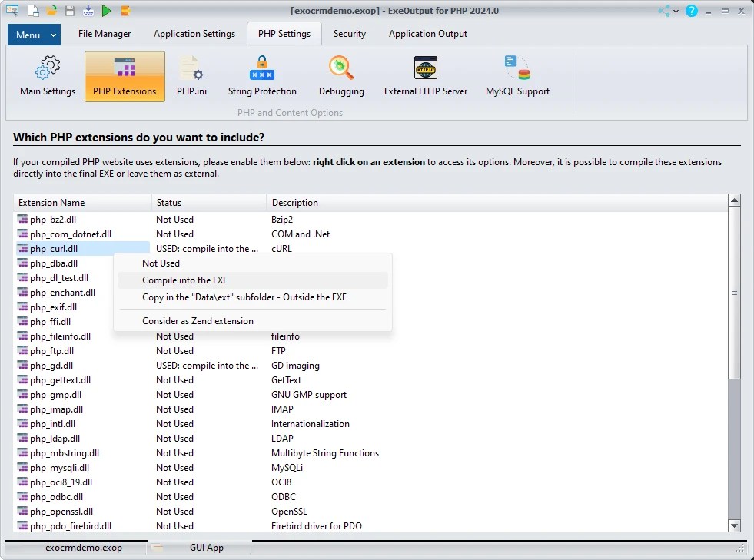Click the exocrmdemo.exop status bar entry
The height and width of the screenshot is (560, 754).
click(84, 548)
